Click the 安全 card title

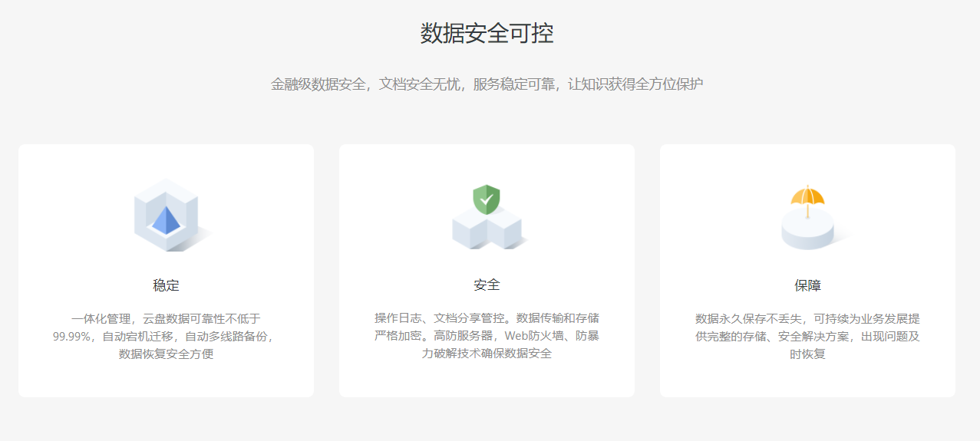pyautogui.click(x=487, y=285)
